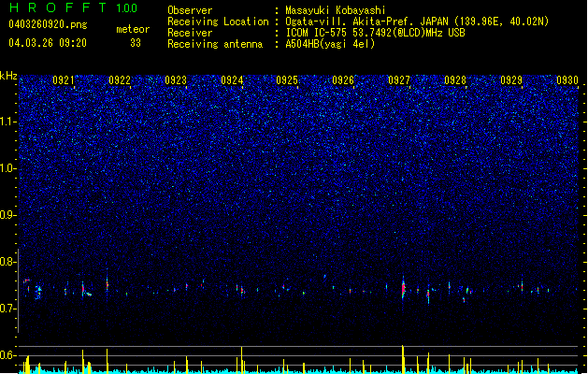The height and width of the screenshot is (374, 588).
Task: Click the meteor label above the count
Action: pos(133,29)
